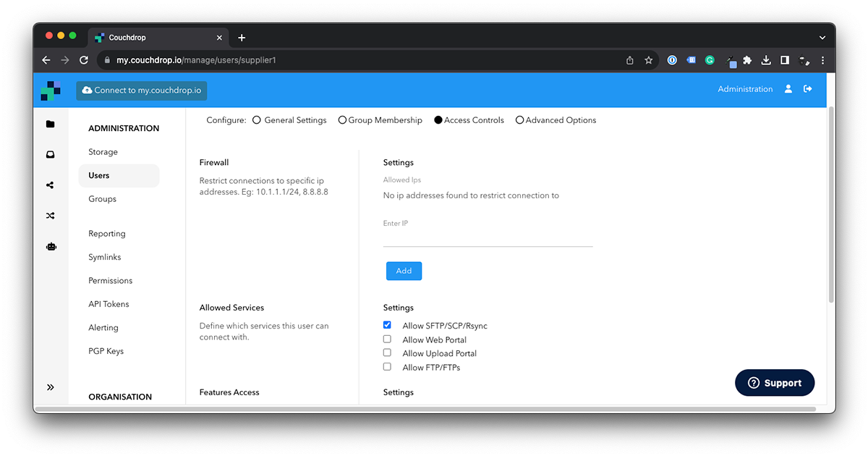Select the shuffle/automation icon in the sidebar
This screenshot has width=868, height=456.
50,215
